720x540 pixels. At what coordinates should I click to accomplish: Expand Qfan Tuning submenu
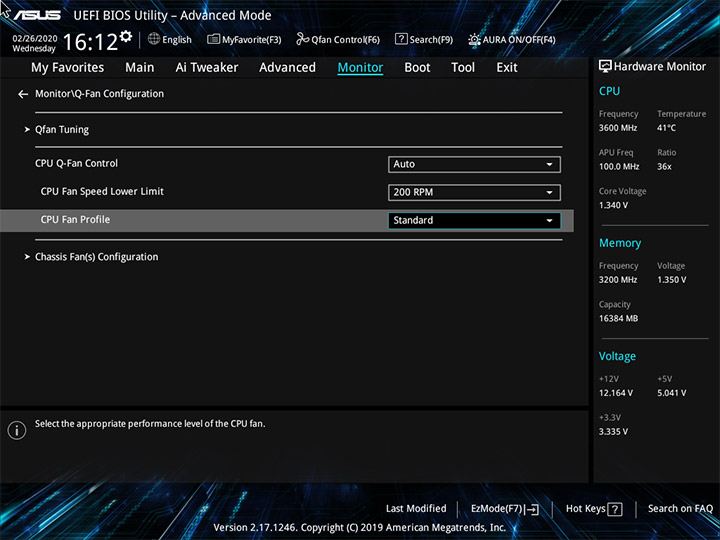tap(62, 130)
